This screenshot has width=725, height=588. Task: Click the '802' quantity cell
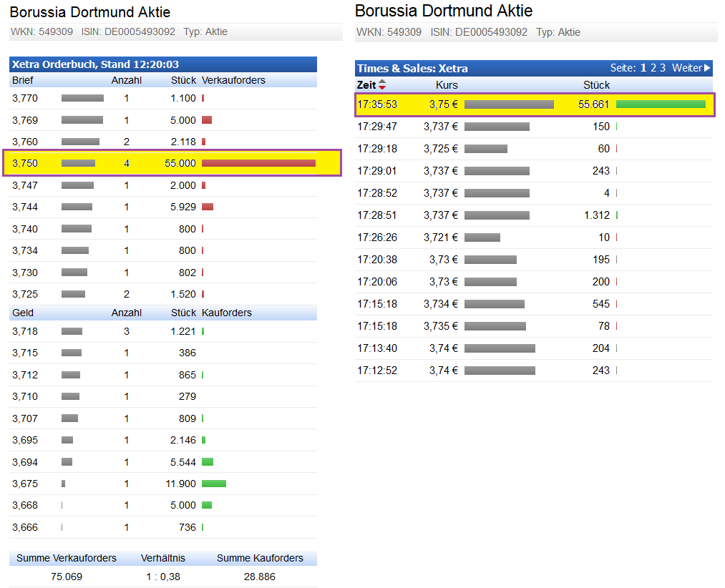(188, 273)
